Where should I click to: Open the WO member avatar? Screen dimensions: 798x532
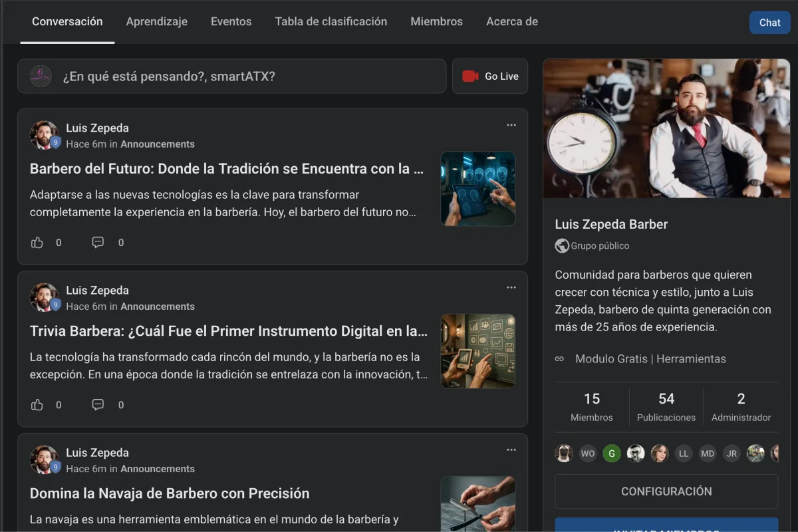pyautogui.click(x=588, y=454)
